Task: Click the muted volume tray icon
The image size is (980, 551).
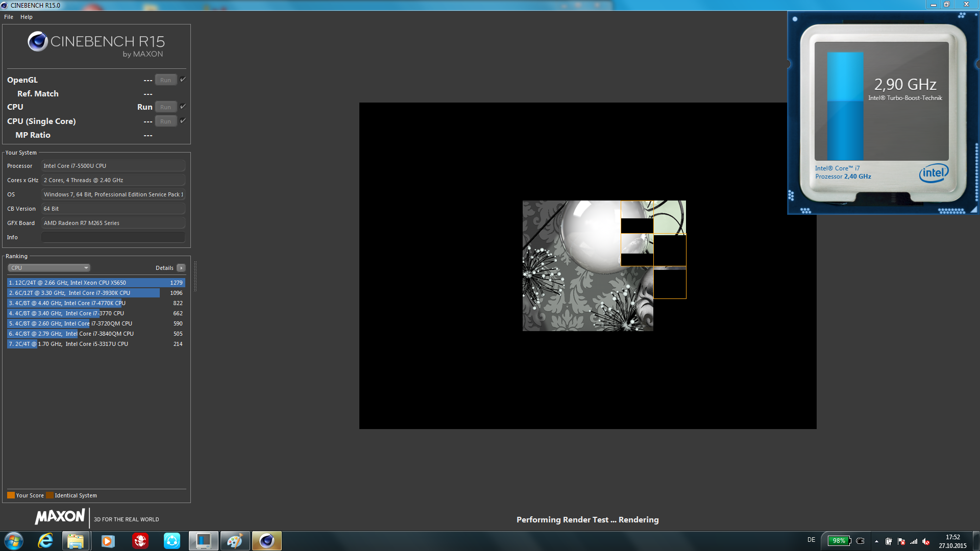Action: pyautogui.click(x=926, y=541)
